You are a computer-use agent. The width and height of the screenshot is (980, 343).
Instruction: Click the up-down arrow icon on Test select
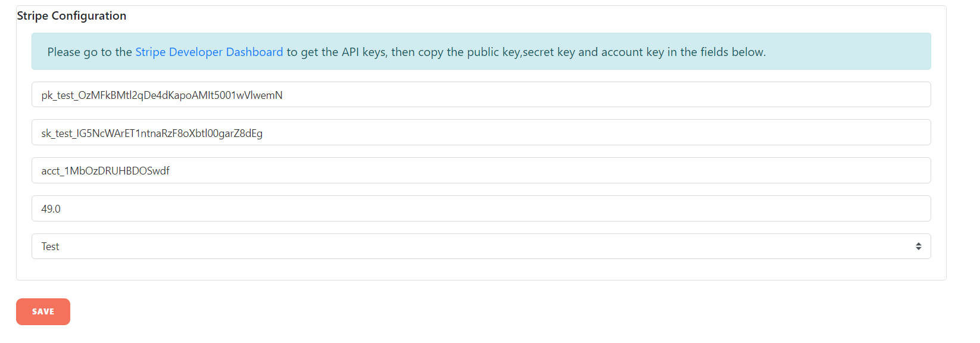coord(918,247)
